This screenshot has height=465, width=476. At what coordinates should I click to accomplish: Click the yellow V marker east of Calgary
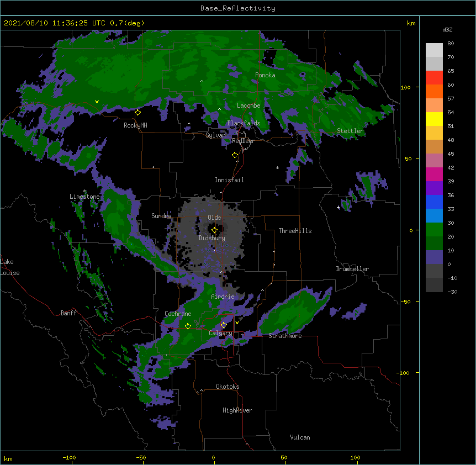point(237,323)
